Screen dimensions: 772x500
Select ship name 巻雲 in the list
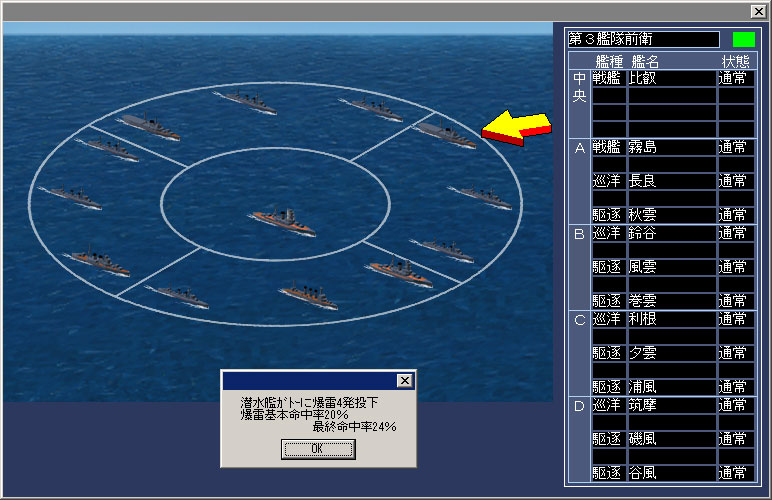point(672,301)
